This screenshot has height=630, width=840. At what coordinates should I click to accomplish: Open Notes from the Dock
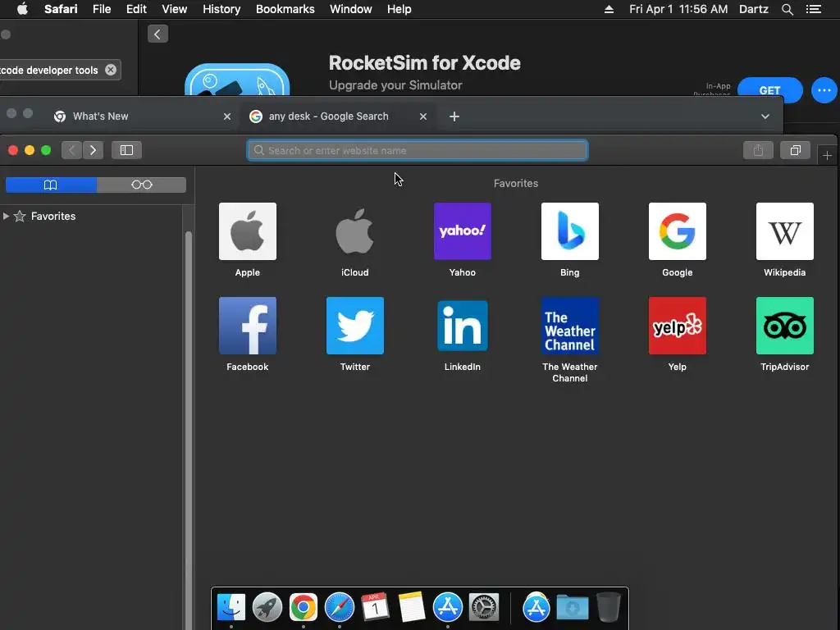(412, 607)
